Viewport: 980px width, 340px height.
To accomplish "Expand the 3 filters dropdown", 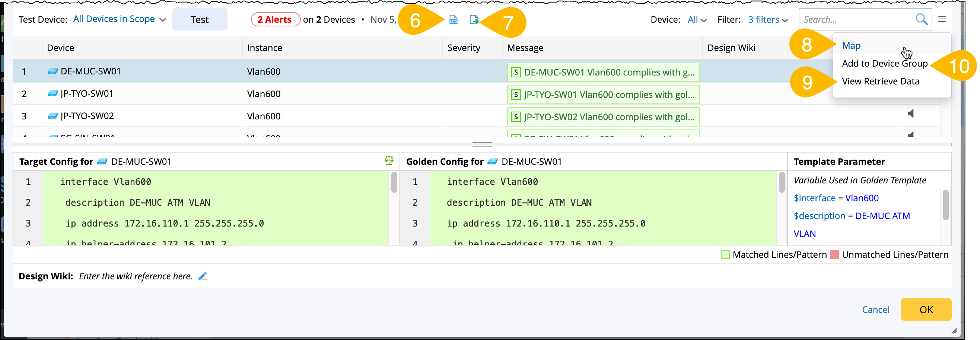I will point(768,20).
